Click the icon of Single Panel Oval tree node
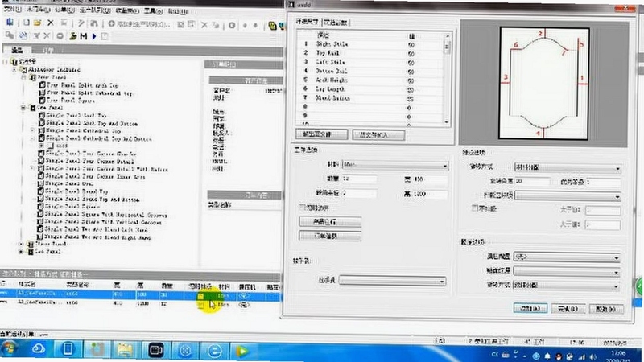The height and width of the screenshot is (362, 644). click(x=41, y=183)
